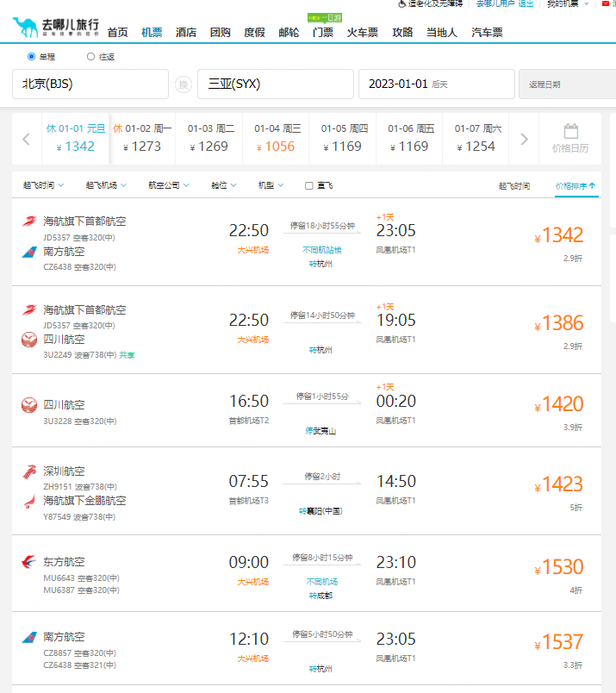
Task: Open 酒店 in navigation bar
Action: (x=186, y=33)
